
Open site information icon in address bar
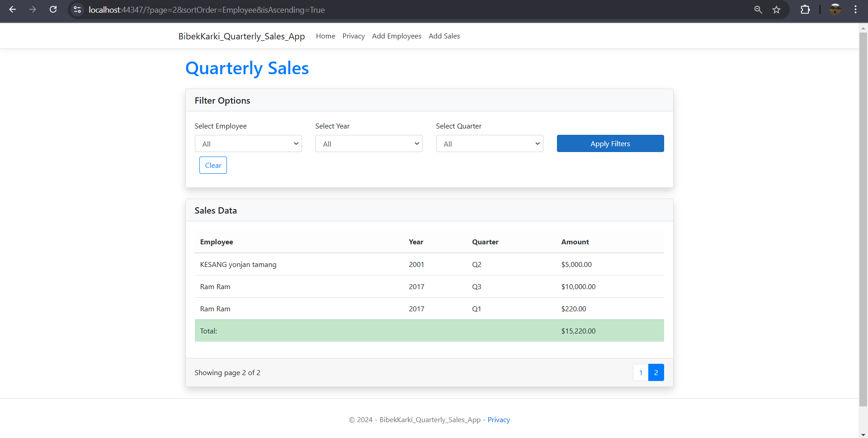pyautogui.click(x=77, y=10)
